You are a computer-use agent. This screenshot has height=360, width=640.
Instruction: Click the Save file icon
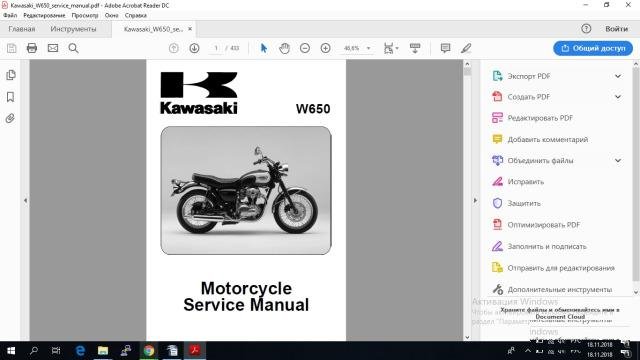click(11, 48)
